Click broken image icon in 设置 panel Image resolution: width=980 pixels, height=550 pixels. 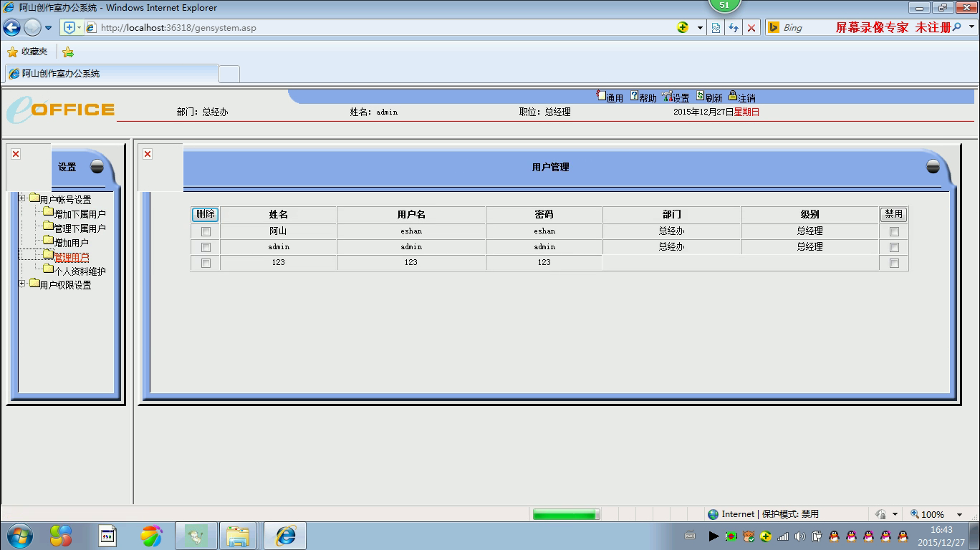click(16, 154)
